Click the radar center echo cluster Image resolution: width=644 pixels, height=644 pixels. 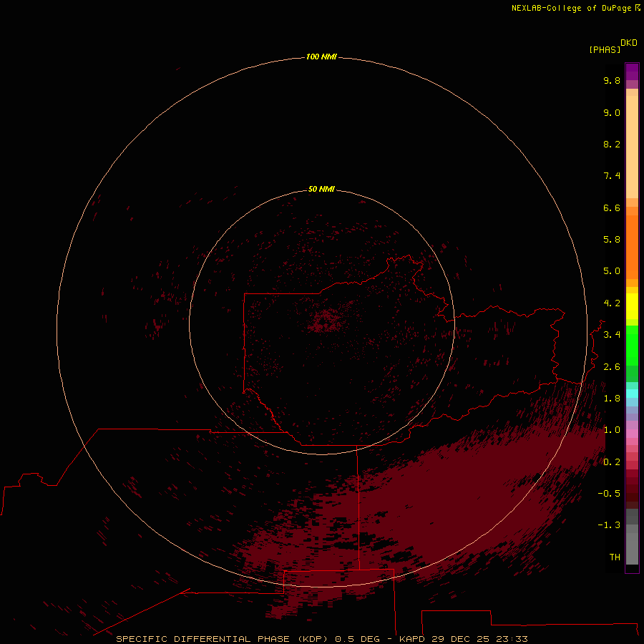click(326, 321)
